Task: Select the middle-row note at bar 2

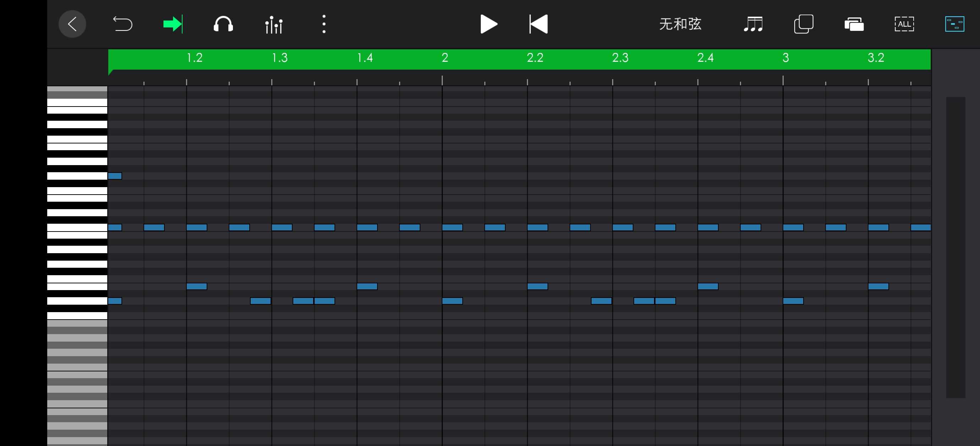Action: 452,228
